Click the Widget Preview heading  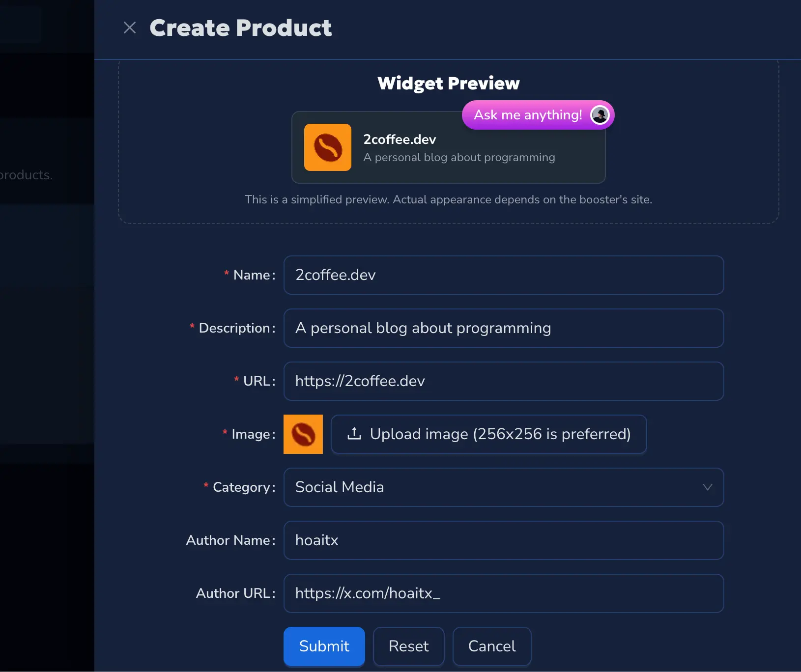pyautogui.click(x=449, y=83)
